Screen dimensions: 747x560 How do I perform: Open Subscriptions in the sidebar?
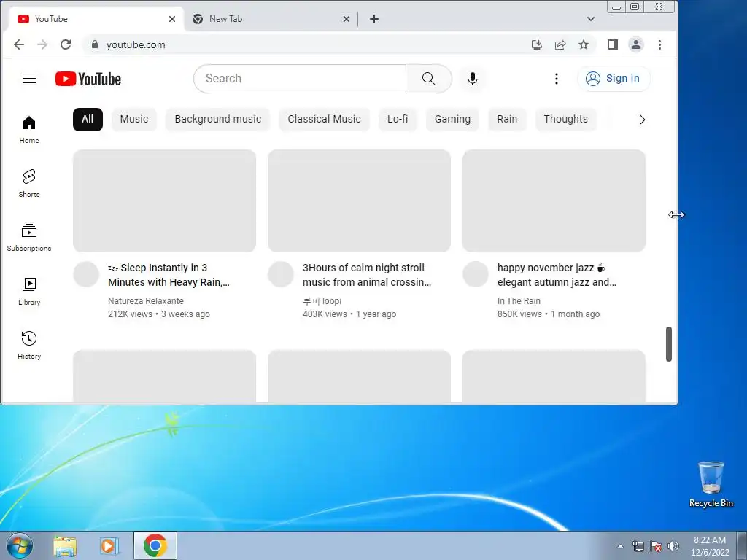[x=29, y=237]
